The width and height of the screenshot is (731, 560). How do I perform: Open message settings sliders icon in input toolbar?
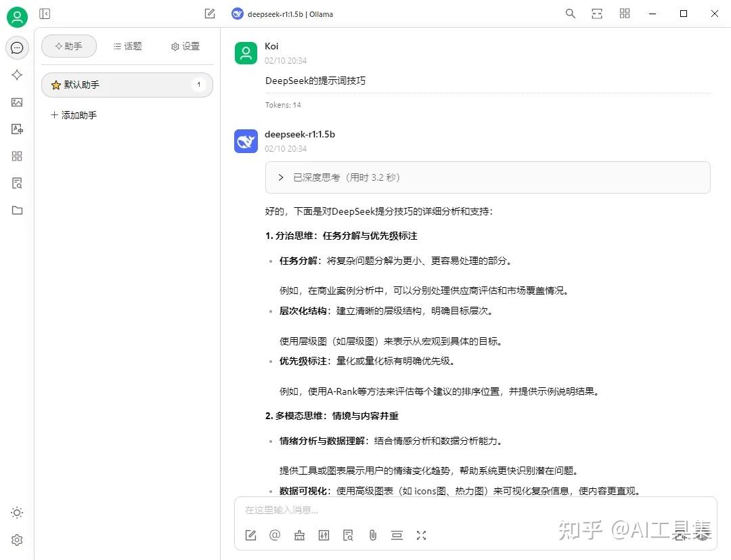pyautogui.click(x=324, y=536)
